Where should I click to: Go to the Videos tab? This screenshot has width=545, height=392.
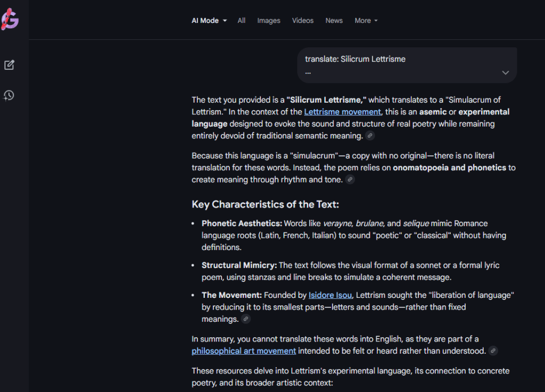point(303,21)
